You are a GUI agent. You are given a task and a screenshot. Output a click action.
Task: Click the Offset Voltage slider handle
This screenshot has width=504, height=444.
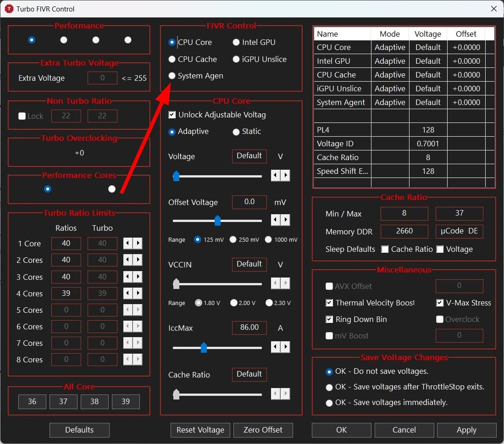coord(217,221)
